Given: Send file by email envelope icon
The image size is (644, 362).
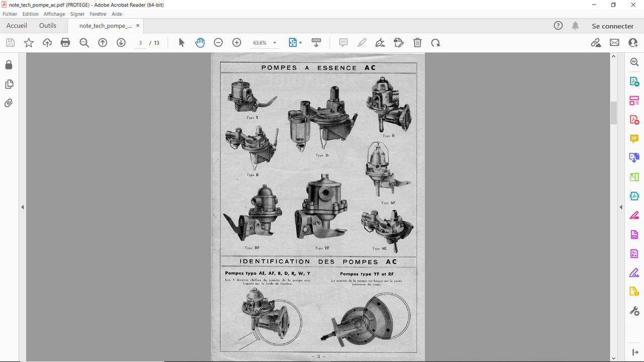Looking at the screenshot, I should (614, 43).
